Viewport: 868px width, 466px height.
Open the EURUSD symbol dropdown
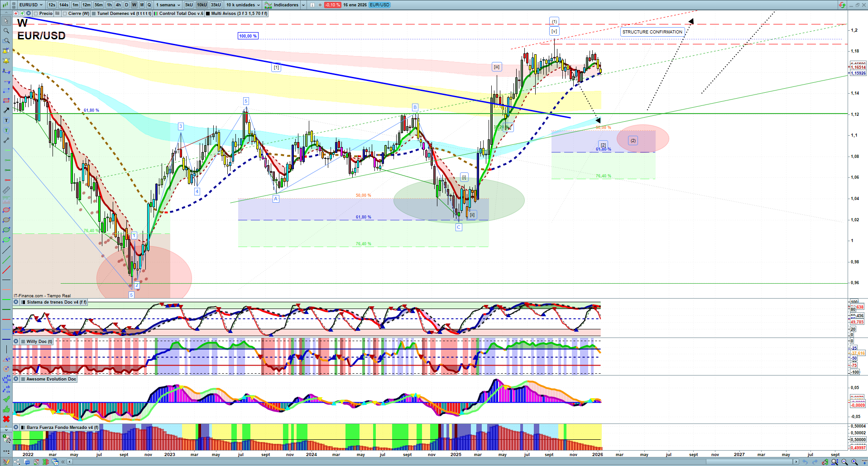31,5
